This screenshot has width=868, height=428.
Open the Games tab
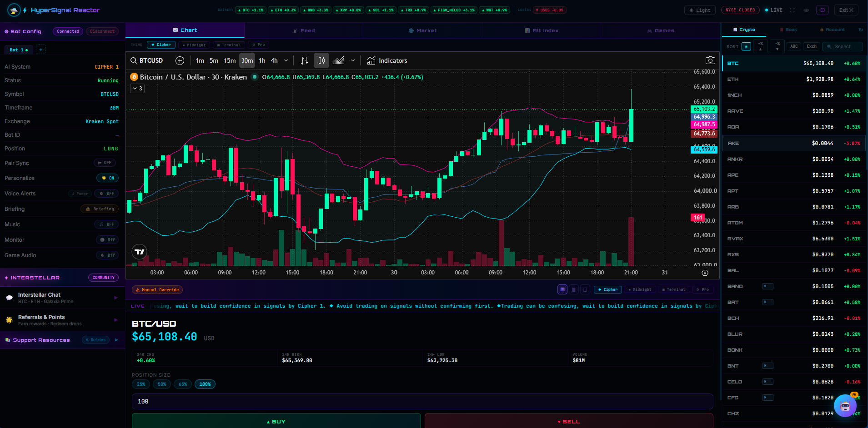pyautogui.click(x=661, y=30)
